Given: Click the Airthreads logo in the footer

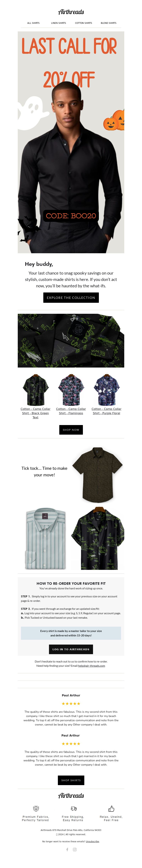Looking at the screenshot, I should (x=71, y=796).
